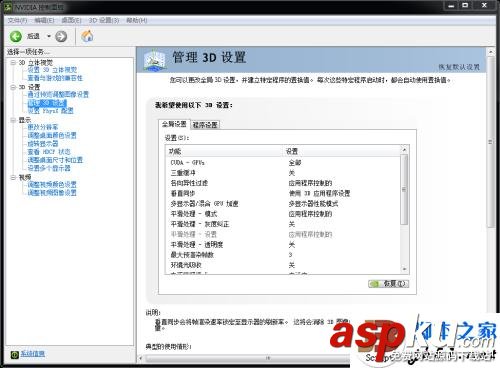This screenshot has width=500, height=368.
Task: Open the Back history dropdown arrow
Action: [49, 36]
